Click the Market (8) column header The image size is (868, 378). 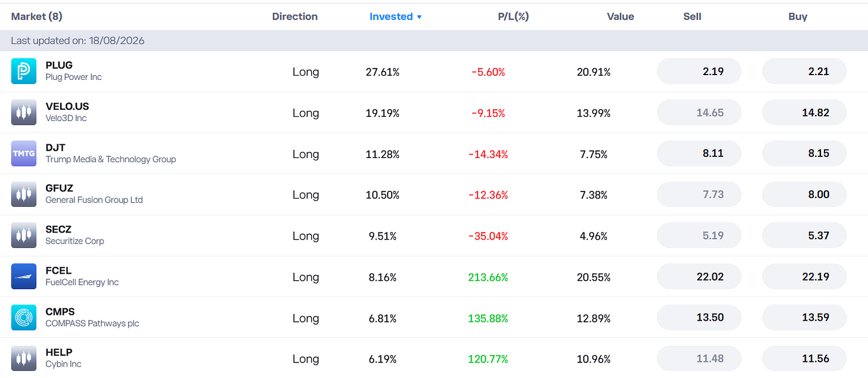37,17
